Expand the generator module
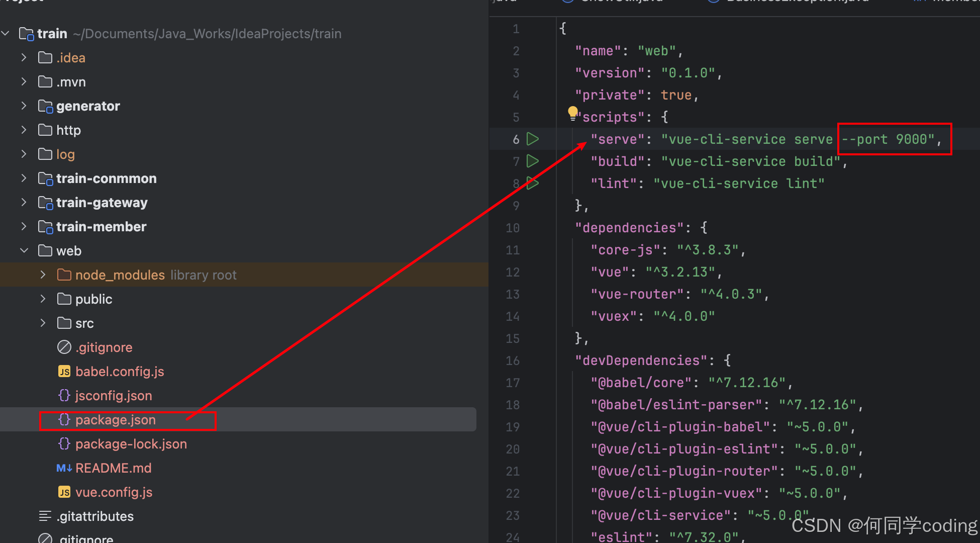Viewport: 980px width, 543px height. pyautogui.click(x=24, y=106)
